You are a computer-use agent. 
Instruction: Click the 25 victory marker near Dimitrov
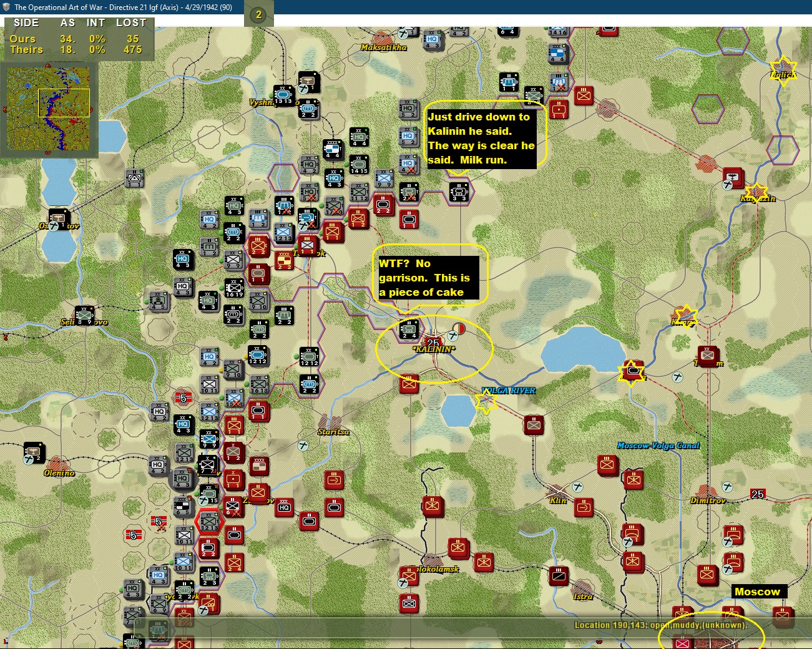pos(758,494)
